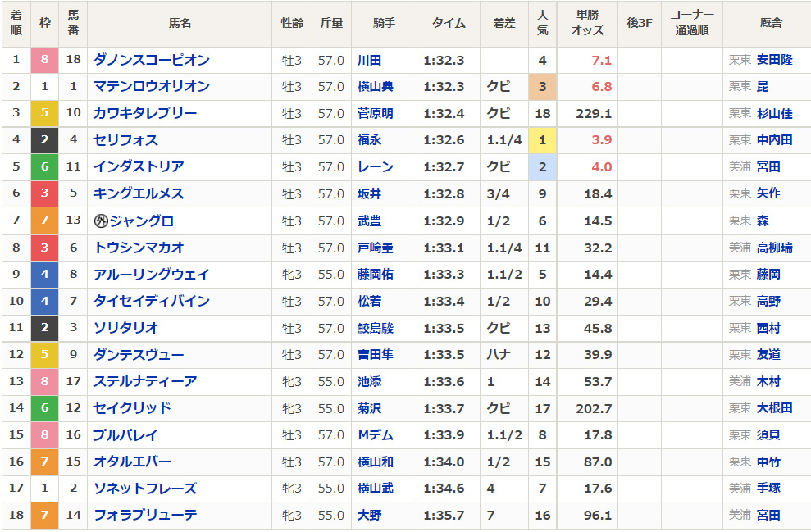Image resolution: width=811 pixels, height=532 pixels.
Task: Open horse キングエルメス page
Action: pos(139,193)
